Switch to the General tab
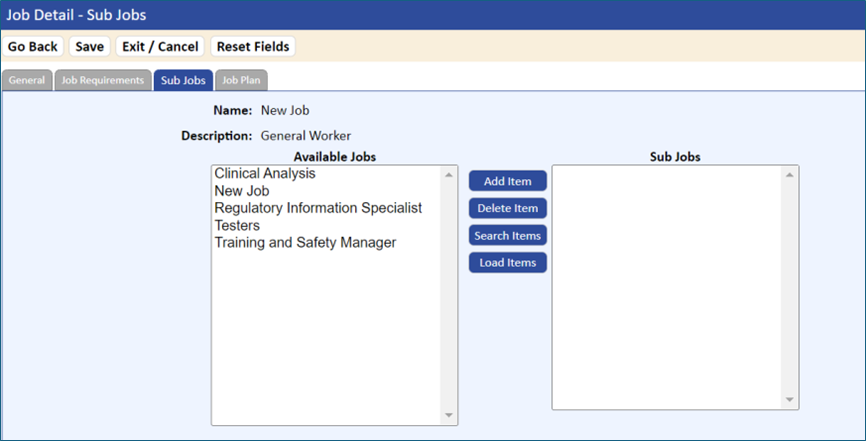This screenshot has width=866, height=441. (x=27, y=80)
